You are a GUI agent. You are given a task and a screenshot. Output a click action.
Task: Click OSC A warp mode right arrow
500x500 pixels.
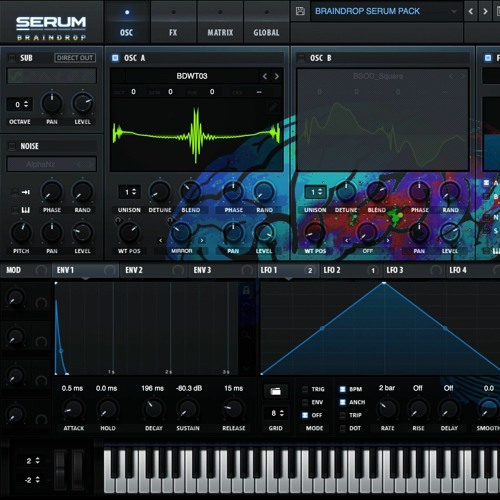point(202,240)
